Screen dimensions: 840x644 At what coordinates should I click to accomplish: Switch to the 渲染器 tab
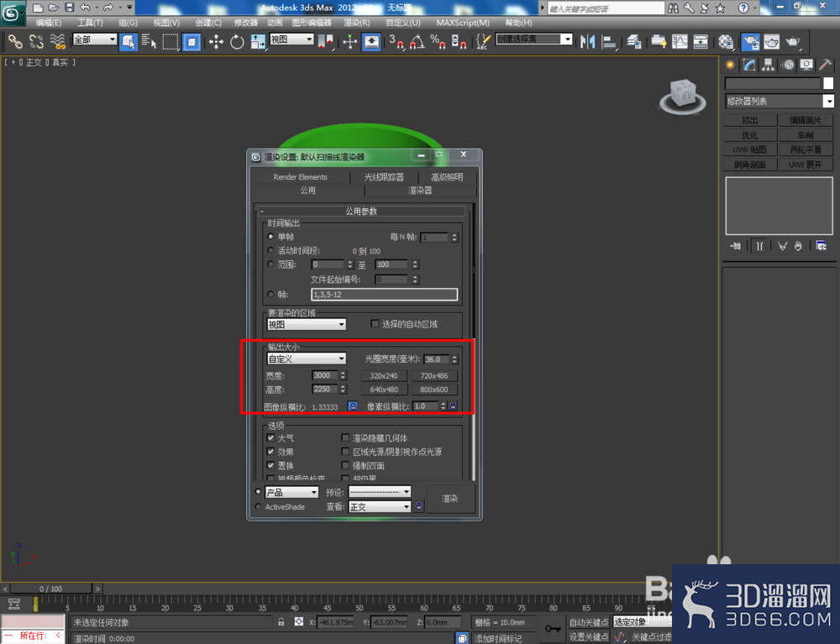pyautogui.click(x=420, y=191)
